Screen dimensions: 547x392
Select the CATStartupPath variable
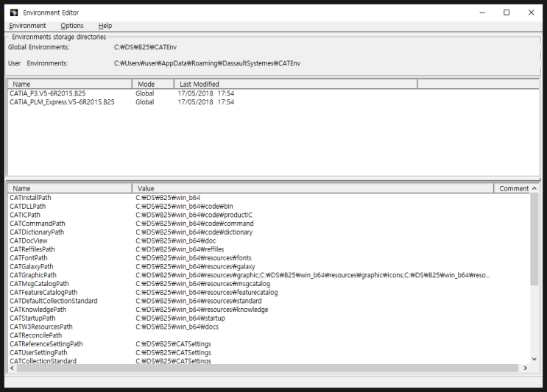[32, 318]
